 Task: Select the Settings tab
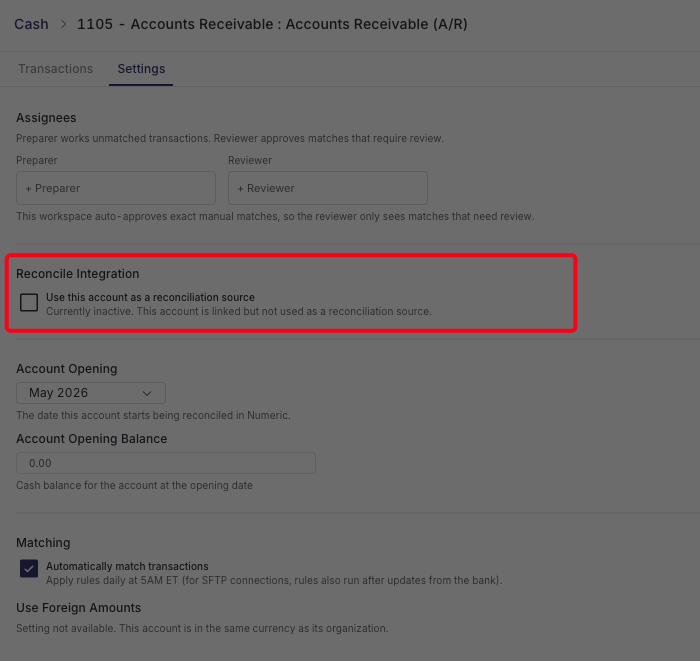click(x=141, y=69)
